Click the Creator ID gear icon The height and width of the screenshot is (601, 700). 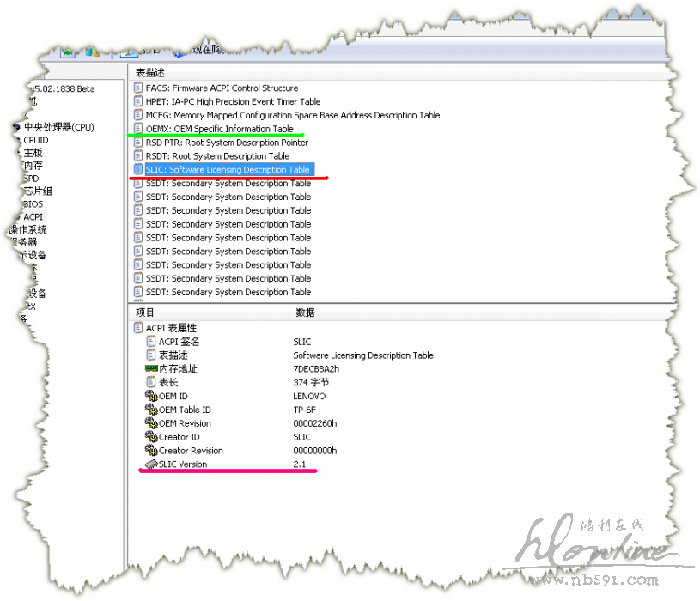click(151, 437)
